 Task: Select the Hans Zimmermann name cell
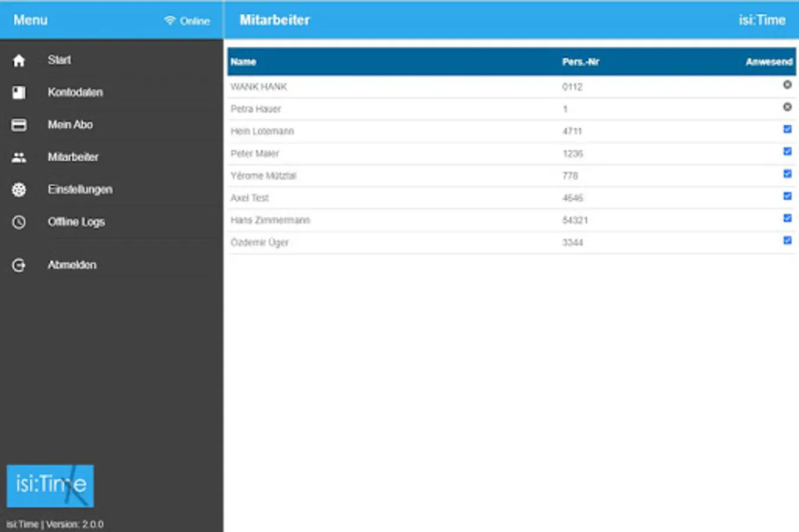[270, 220]
